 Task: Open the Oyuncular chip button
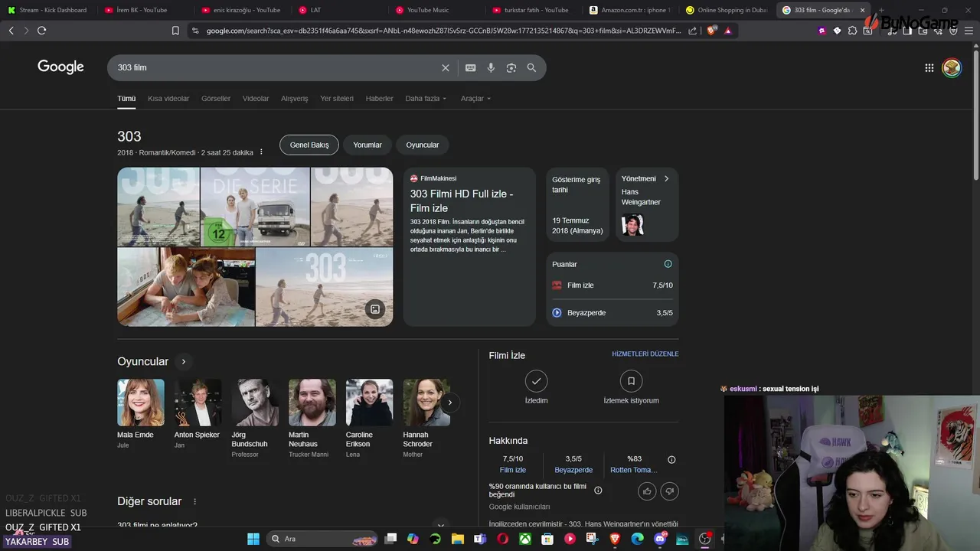click(x=423, y=145)
